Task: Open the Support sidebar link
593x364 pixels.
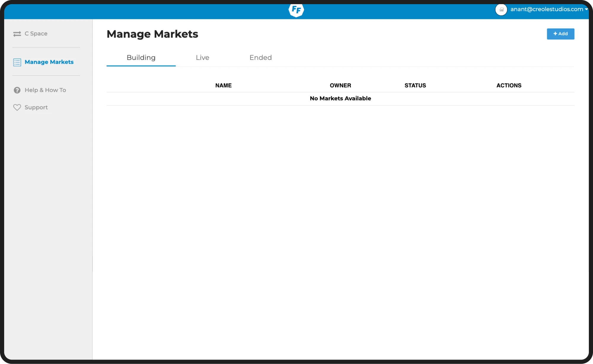Action: [x=36, y=108]
